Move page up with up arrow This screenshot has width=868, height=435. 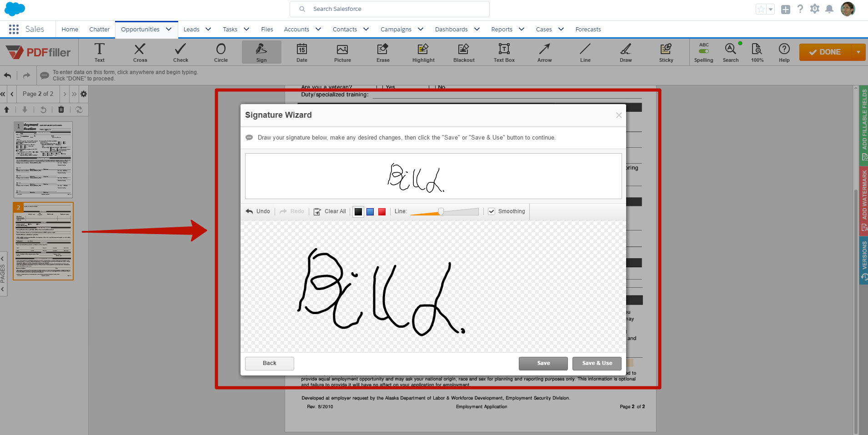(6, 110)
